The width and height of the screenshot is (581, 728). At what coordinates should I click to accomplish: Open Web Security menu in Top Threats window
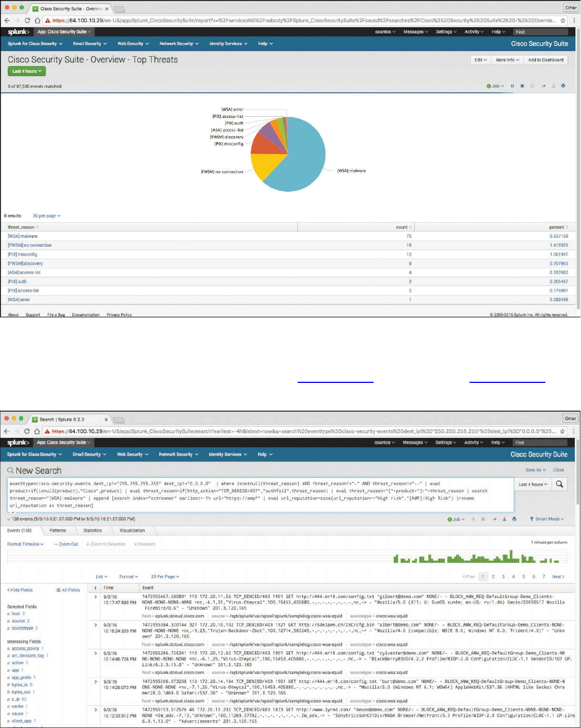(x=133, y=43)
